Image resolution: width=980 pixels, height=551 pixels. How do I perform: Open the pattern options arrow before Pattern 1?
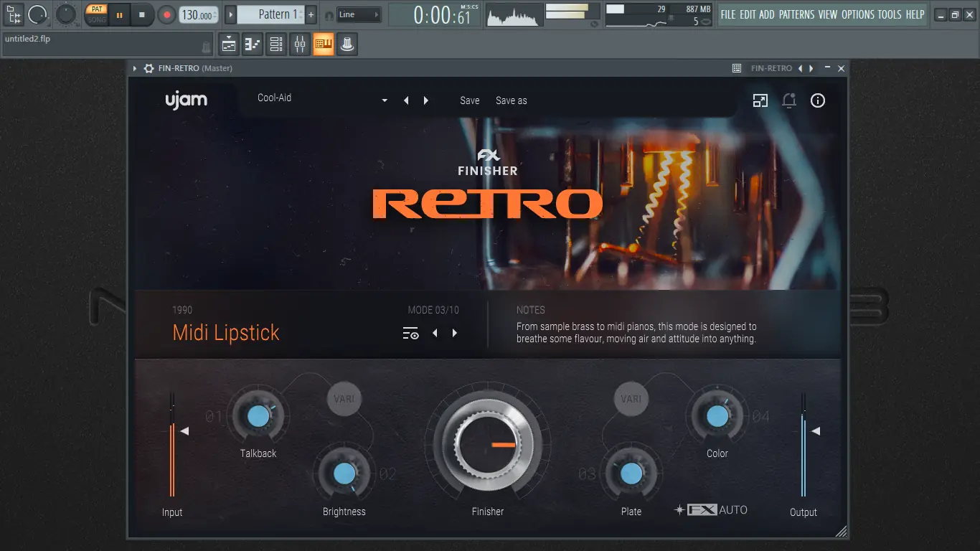[230, 14]
